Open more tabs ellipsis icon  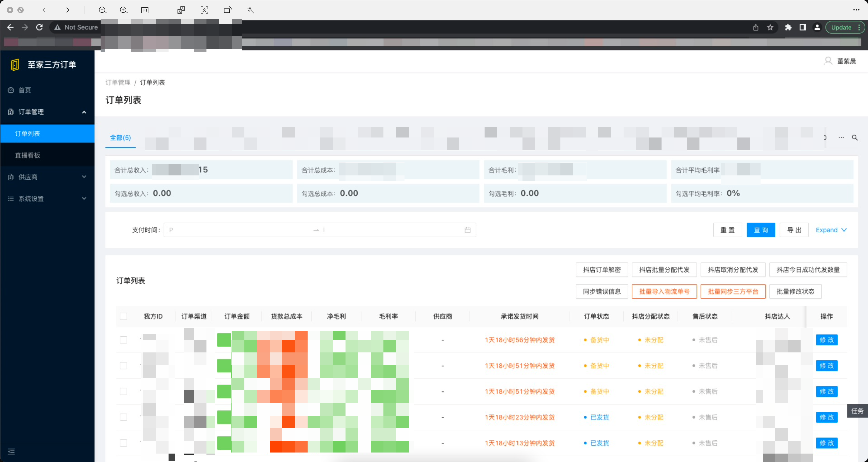841,137
